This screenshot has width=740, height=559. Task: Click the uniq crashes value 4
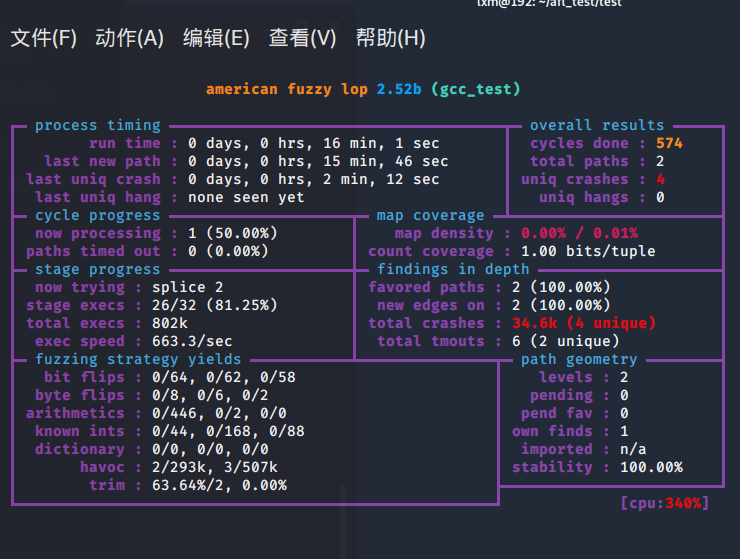660,179
